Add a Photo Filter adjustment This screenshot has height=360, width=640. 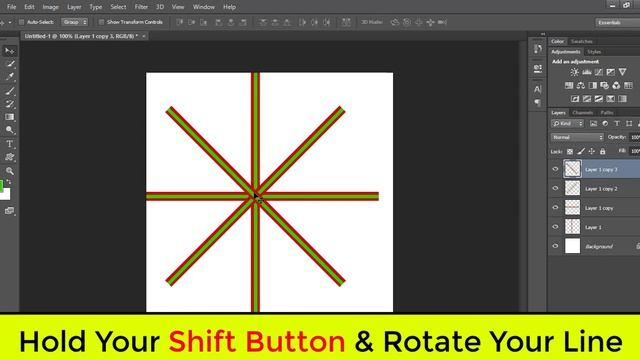coord(604,86)
